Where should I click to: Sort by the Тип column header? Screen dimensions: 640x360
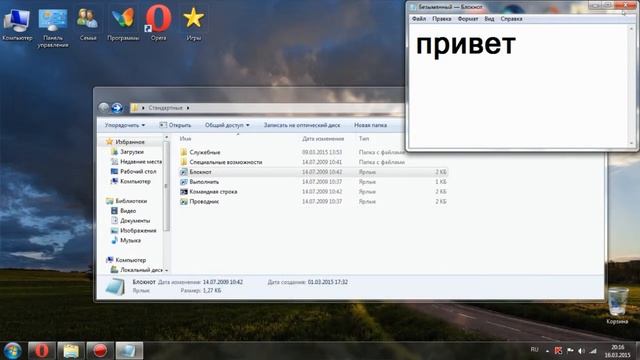[364, 139]
